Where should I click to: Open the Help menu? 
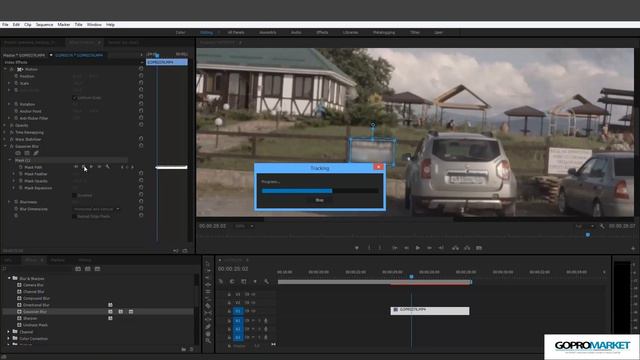click(110, 24)
